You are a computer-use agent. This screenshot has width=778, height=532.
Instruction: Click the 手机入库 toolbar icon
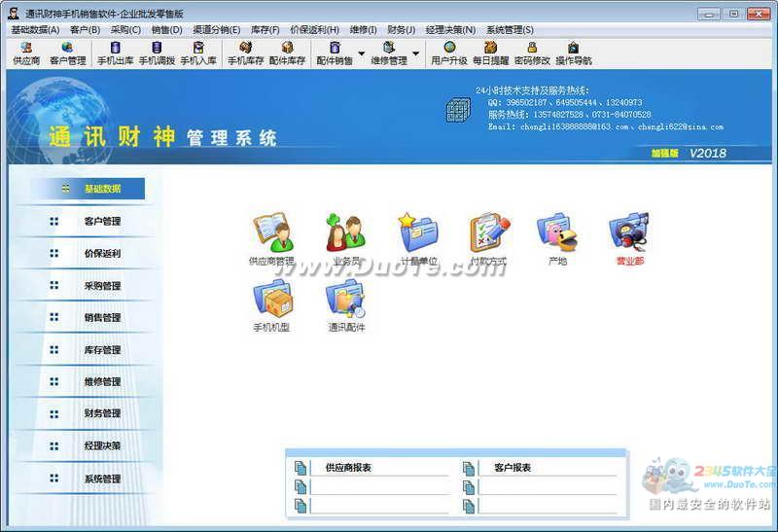point(198,53)
